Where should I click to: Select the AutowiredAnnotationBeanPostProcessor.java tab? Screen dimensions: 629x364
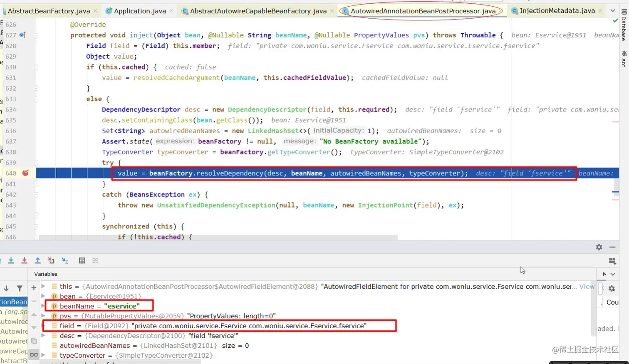pos(423,11)
